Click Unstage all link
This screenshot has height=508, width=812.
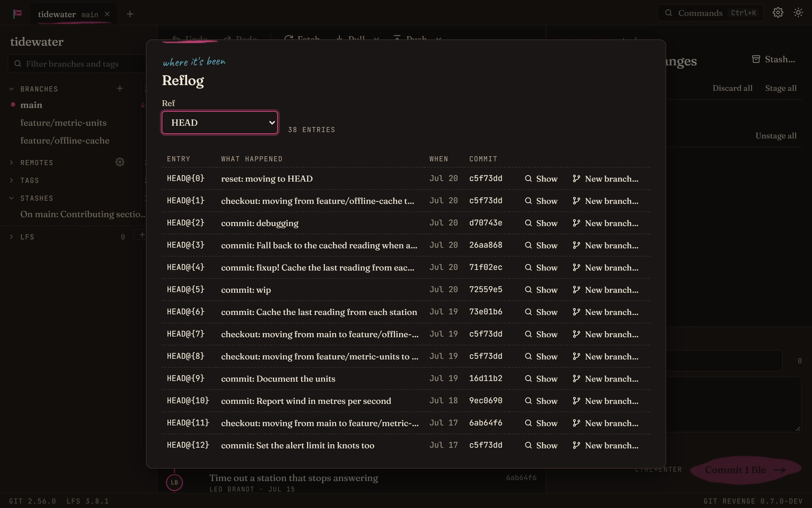[x=776, y=136]
